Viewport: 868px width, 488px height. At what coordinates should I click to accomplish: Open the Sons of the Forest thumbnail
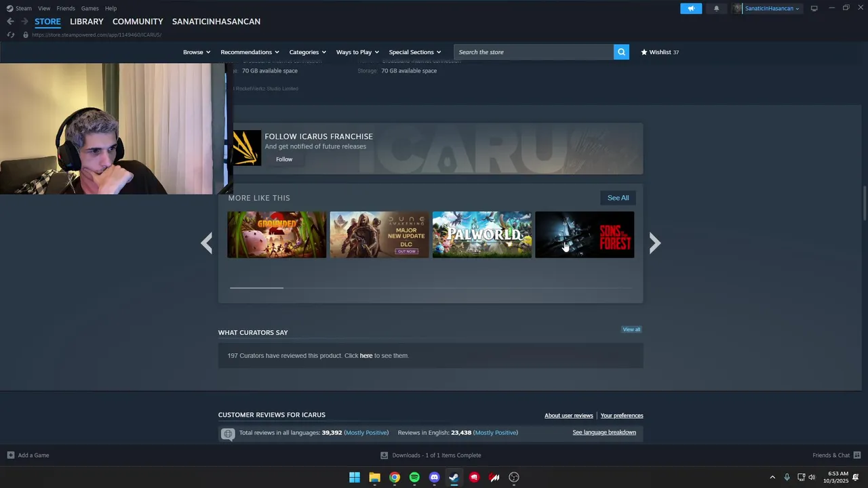tap(585, 235)
